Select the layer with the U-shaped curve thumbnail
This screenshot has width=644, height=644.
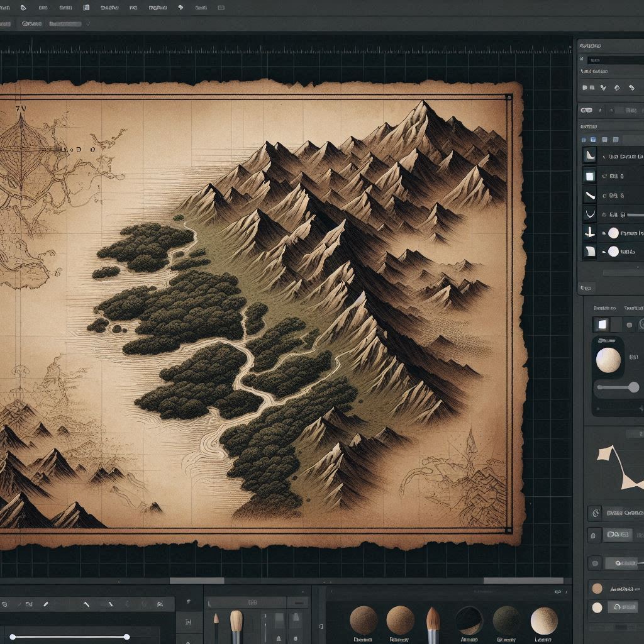coord(590,214)
